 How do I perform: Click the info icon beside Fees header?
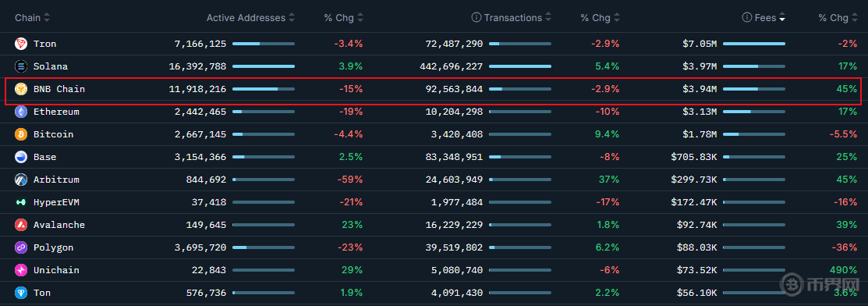coord(747,18)
